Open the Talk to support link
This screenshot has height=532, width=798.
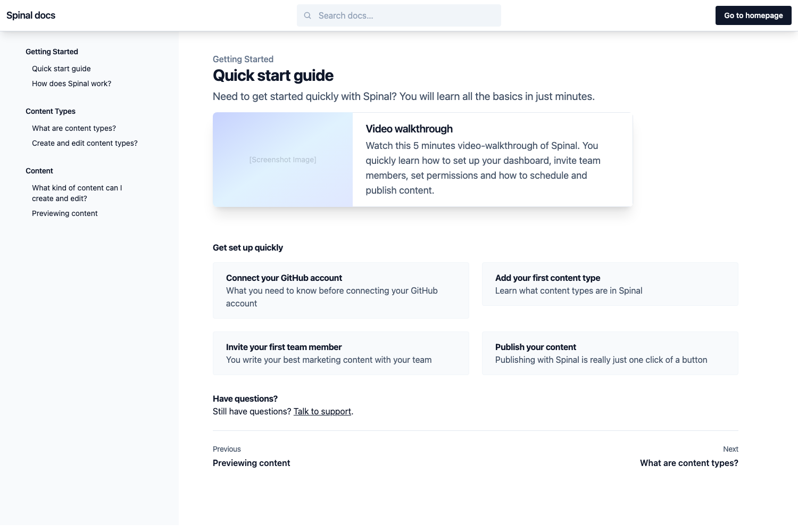pyautogui.click(x=322, y=411)
